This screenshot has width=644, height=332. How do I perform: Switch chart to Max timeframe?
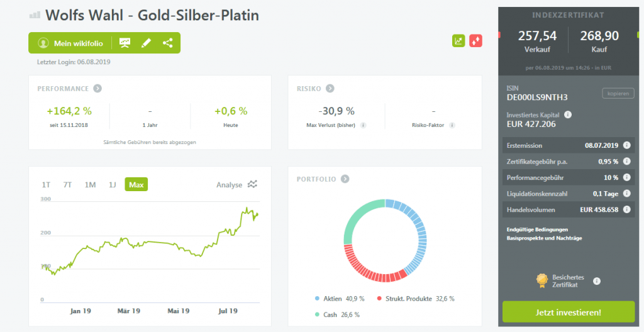point(136,185)
